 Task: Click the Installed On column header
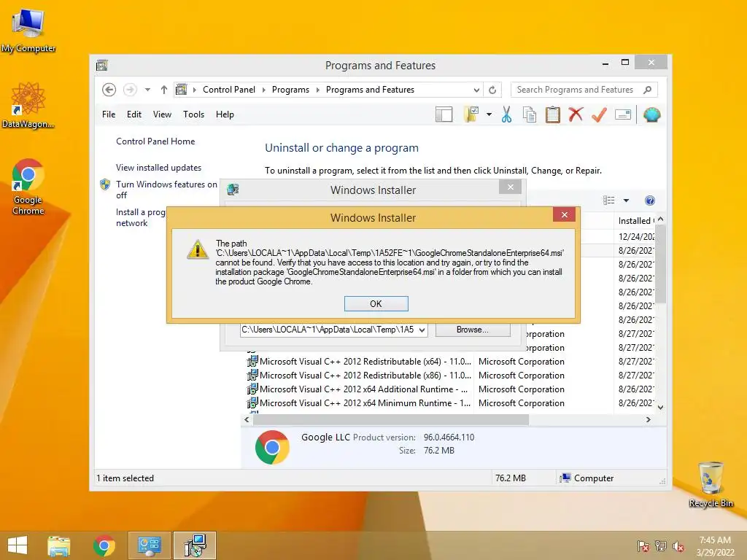pos(636,221)
